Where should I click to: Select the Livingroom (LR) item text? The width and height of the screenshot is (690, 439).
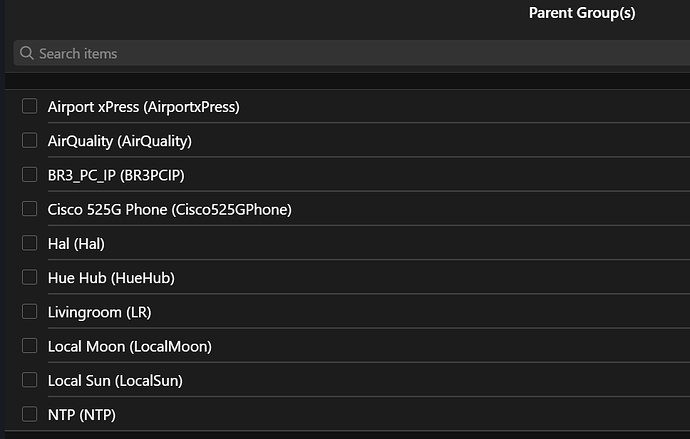(x=99, y=312)
